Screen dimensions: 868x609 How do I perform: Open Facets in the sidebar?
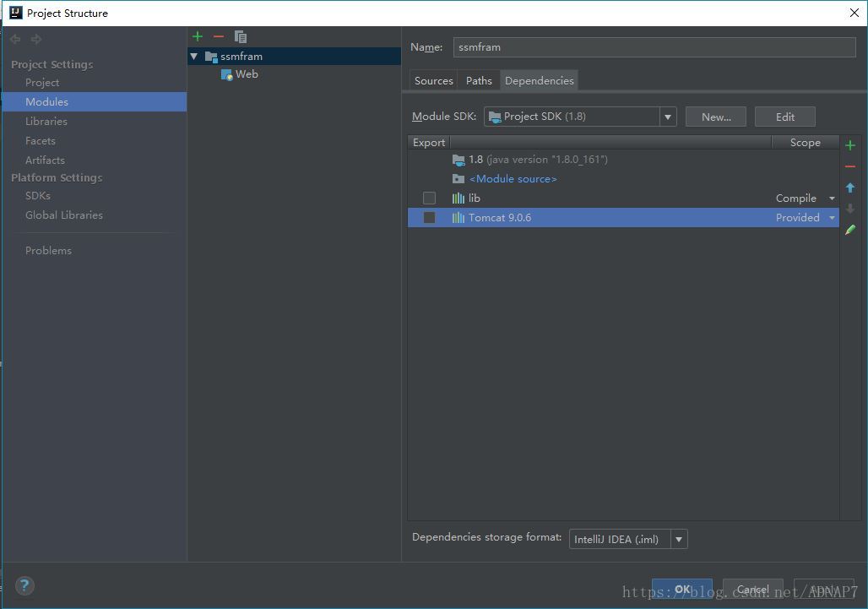coord(40,140)
